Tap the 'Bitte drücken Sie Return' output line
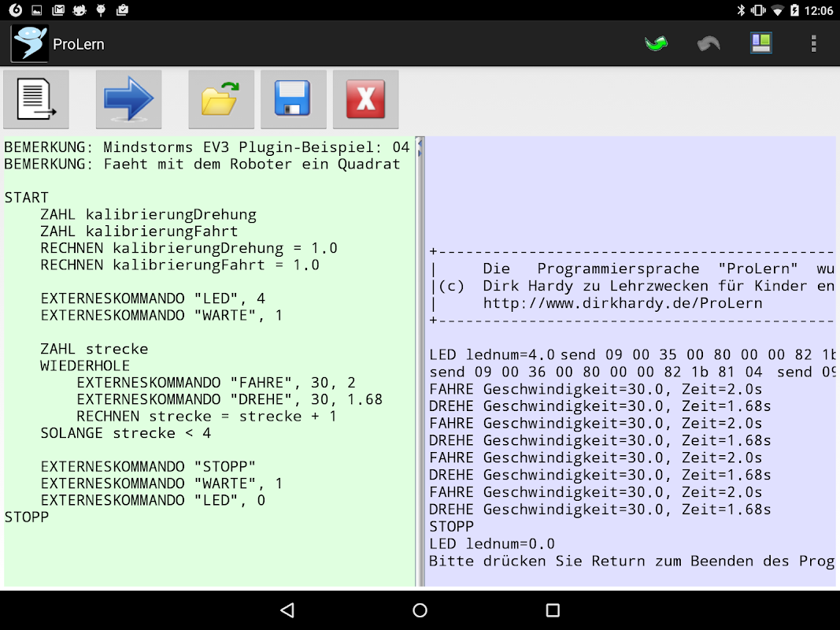Image resolution: width=840 pixels, height=630 pixels. 630,561
